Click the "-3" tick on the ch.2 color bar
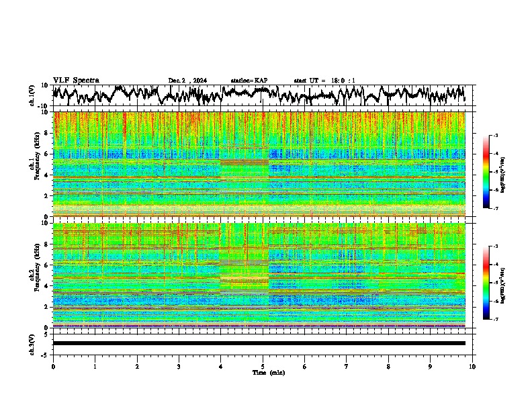This screenshot has height=411, width=532. [x=496, y=246]
